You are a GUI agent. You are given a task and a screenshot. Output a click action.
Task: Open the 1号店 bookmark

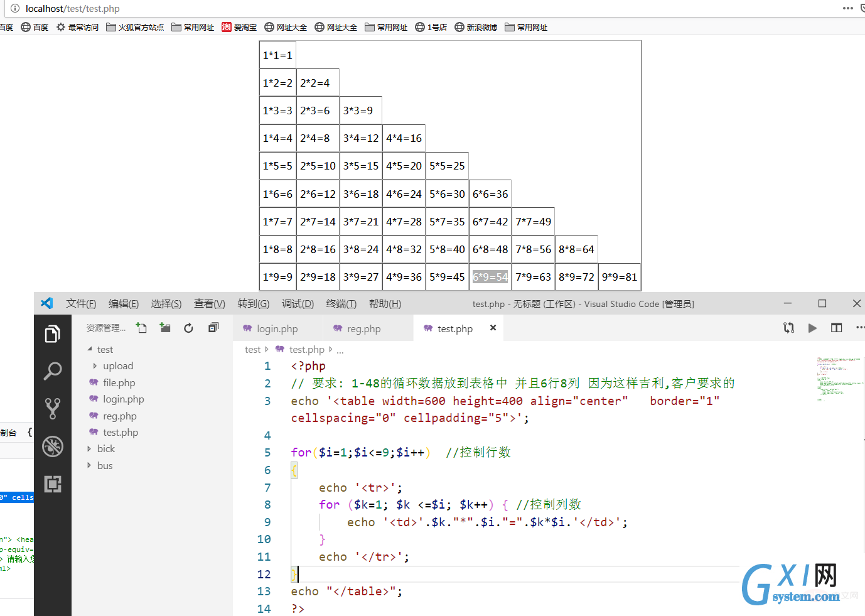(x=431, y=27)
